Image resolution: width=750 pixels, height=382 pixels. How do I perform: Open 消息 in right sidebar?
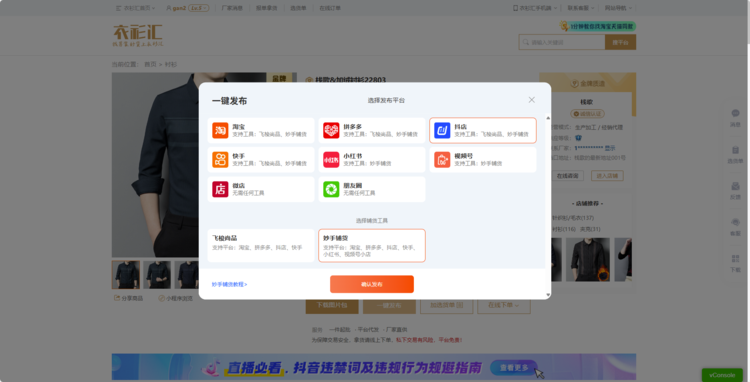point(735,118)
